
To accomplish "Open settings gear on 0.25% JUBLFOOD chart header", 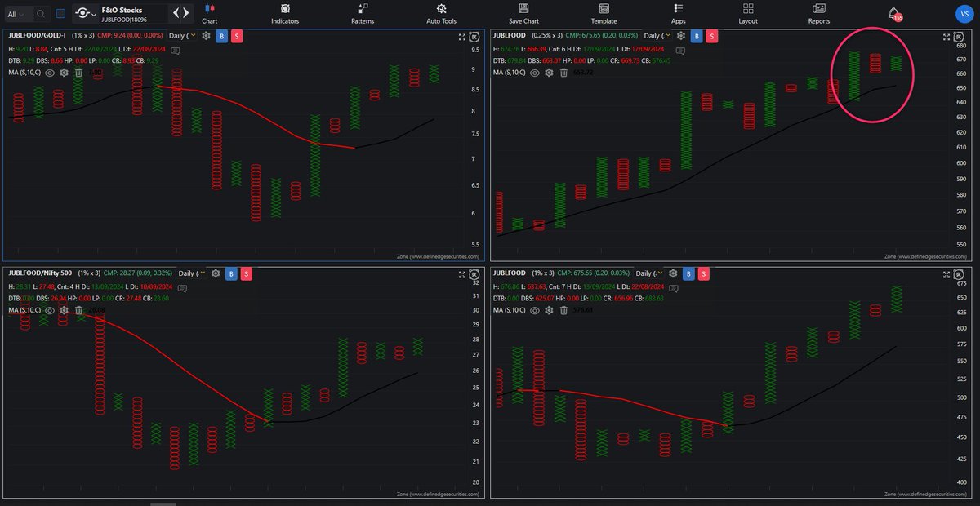I will coord(680,36).
